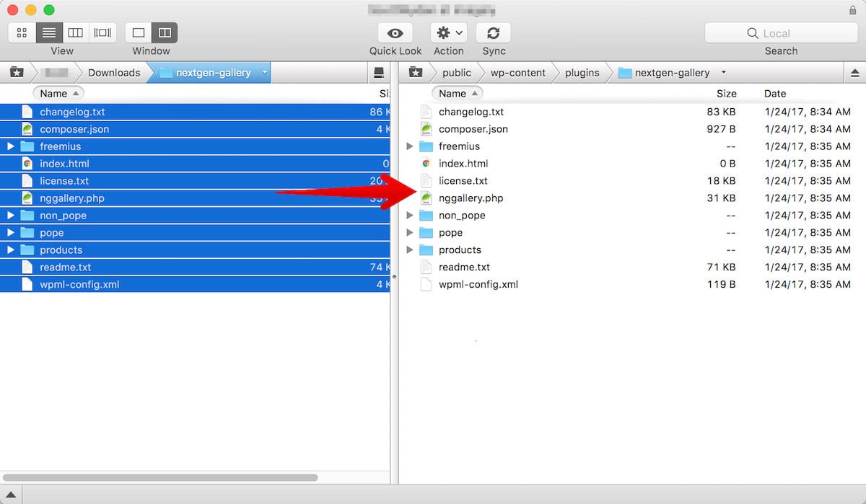This screenshot has height=504, width=866.
Task: Click left pane horizontal scrollbar
Action: [x=159, y=477]
